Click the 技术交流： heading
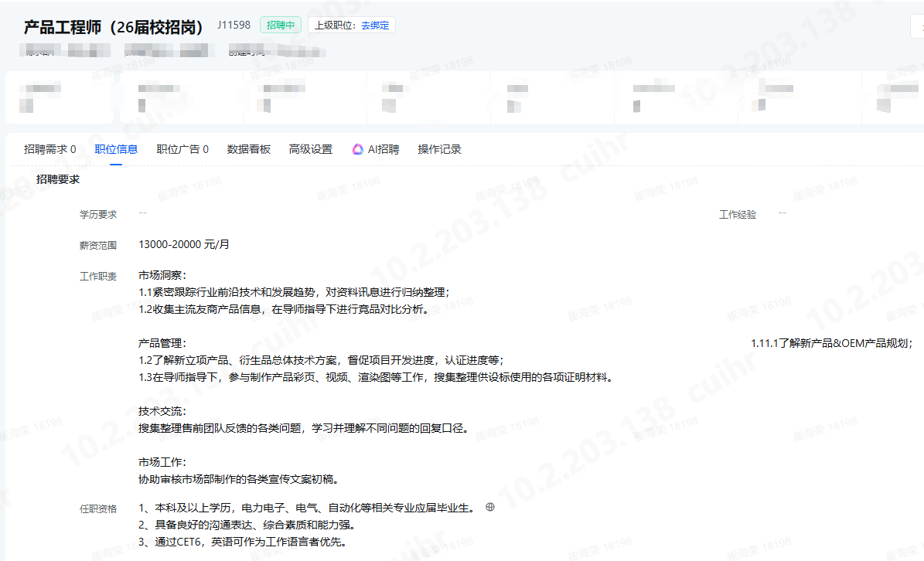 coord(162,412)
